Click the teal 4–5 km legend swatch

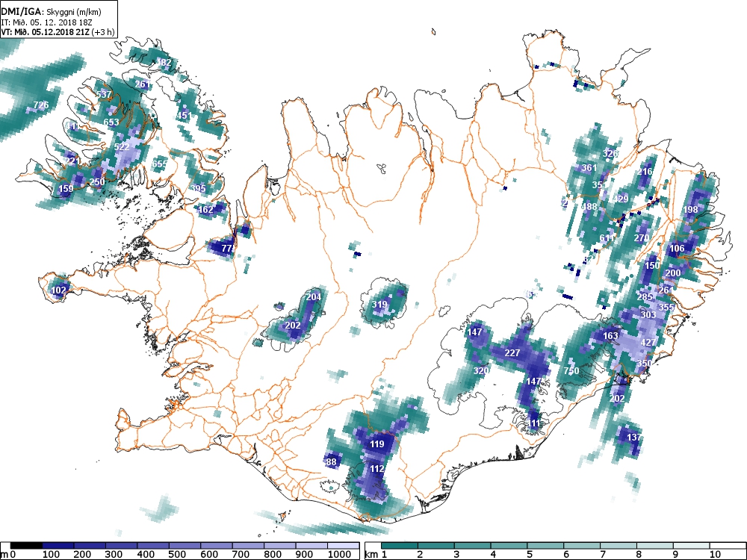click(x=509, y=545)
